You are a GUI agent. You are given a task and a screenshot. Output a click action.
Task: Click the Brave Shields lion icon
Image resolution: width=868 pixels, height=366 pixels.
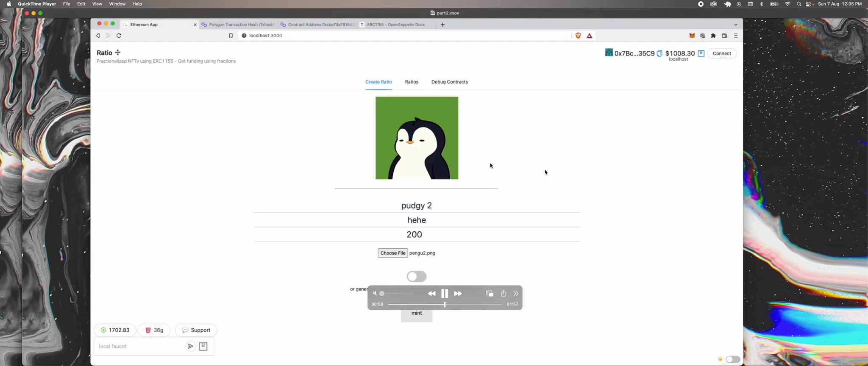tap(578, 36)
